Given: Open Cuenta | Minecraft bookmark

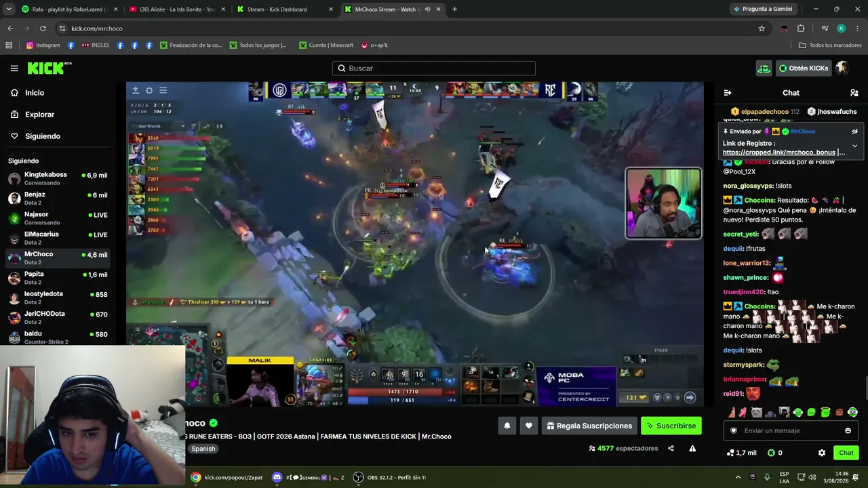Looking at the screenshot, I should tap(325, 45).
